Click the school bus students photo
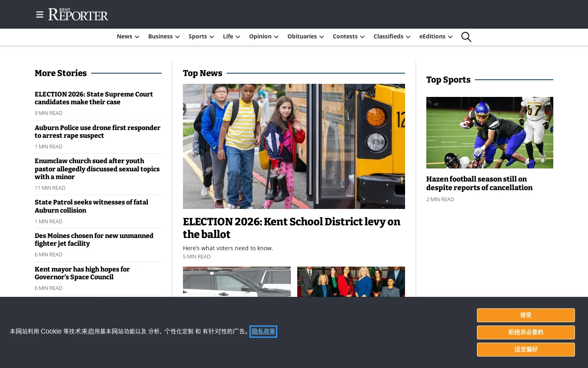The image size is (588, 368). click(x=294, y=146)
